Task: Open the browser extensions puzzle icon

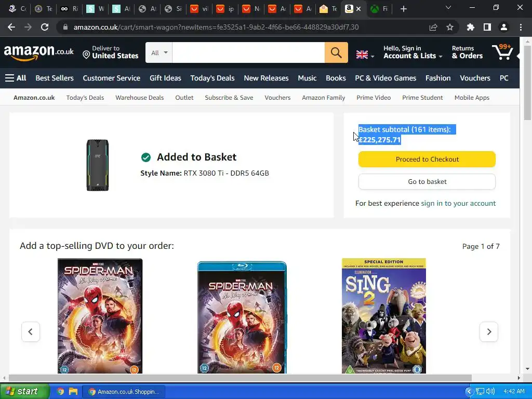Action: 470,27
